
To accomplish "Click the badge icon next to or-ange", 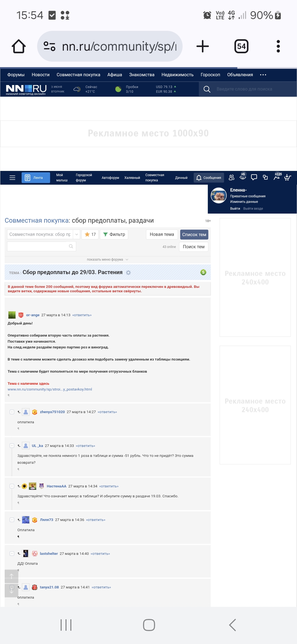I will pyautogui.click(x=21, y=315).
